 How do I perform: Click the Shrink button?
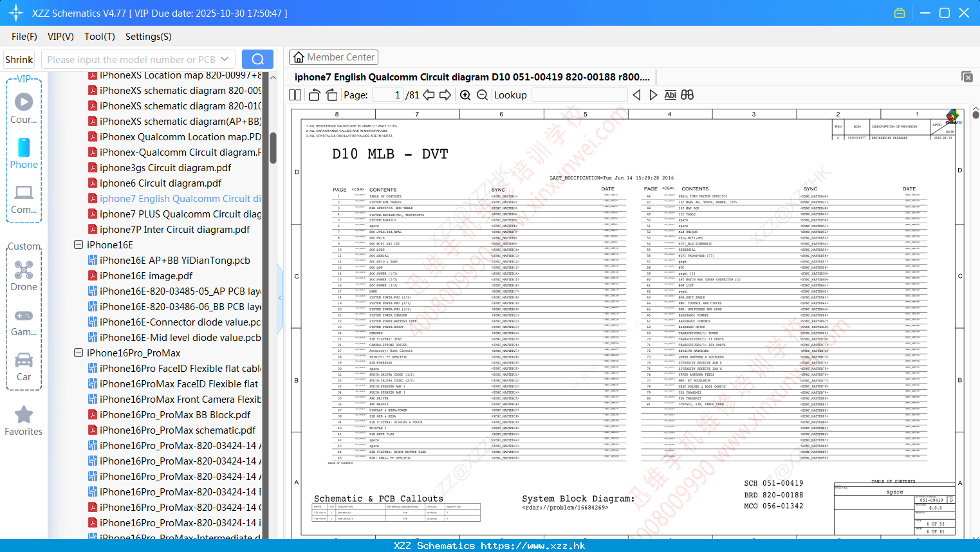coord(19,59)
